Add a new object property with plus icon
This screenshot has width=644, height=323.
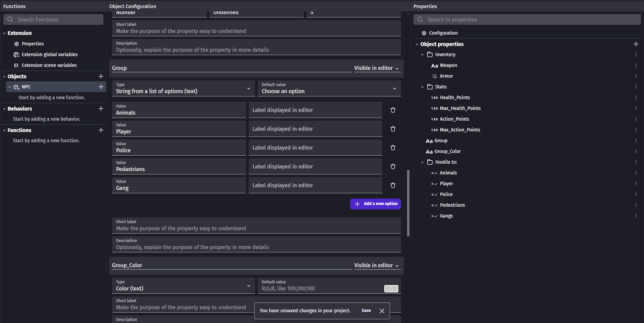[636, 44]
